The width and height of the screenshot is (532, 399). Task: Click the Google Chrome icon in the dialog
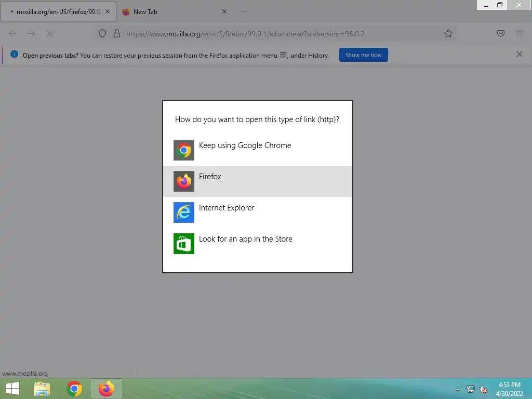(x=184, y=150)
